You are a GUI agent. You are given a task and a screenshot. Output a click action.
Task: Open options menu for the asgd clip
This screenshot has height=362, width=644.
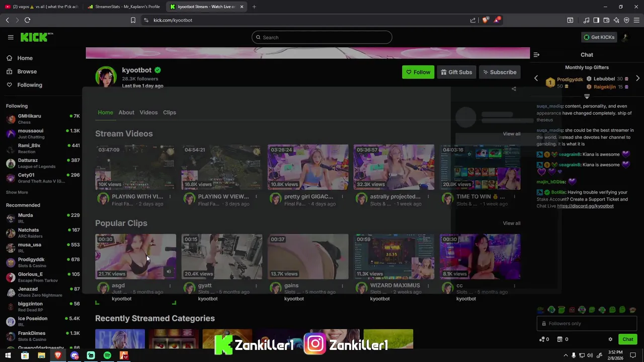click(x=170, y=286)
